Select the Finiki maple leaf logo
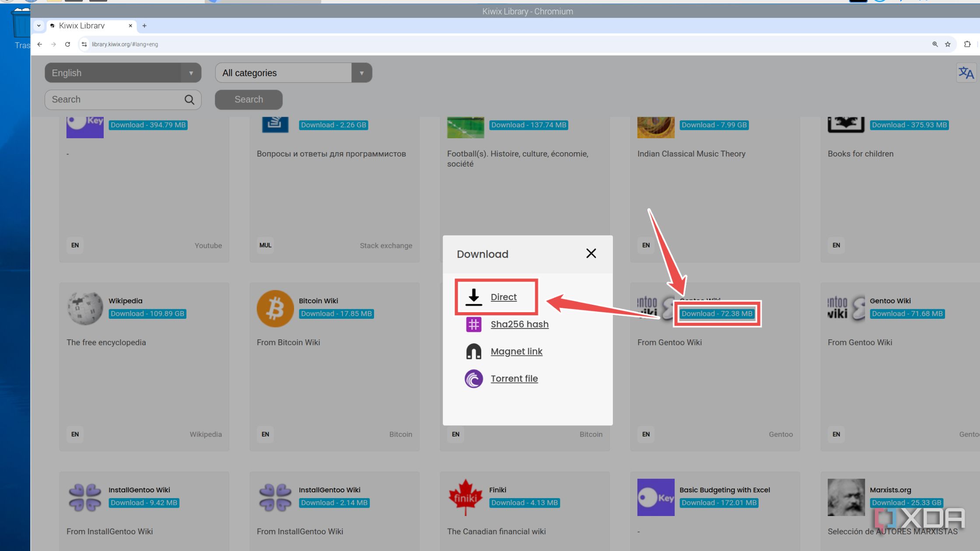 [x=465, y=497]
